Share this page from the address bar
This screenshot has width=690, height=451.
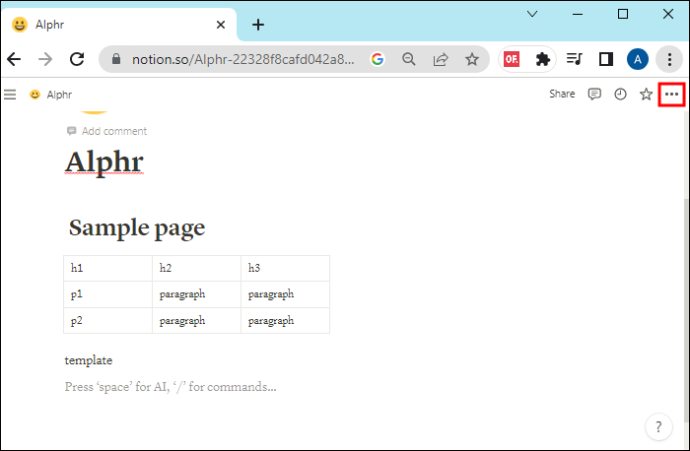click(440, 59)
